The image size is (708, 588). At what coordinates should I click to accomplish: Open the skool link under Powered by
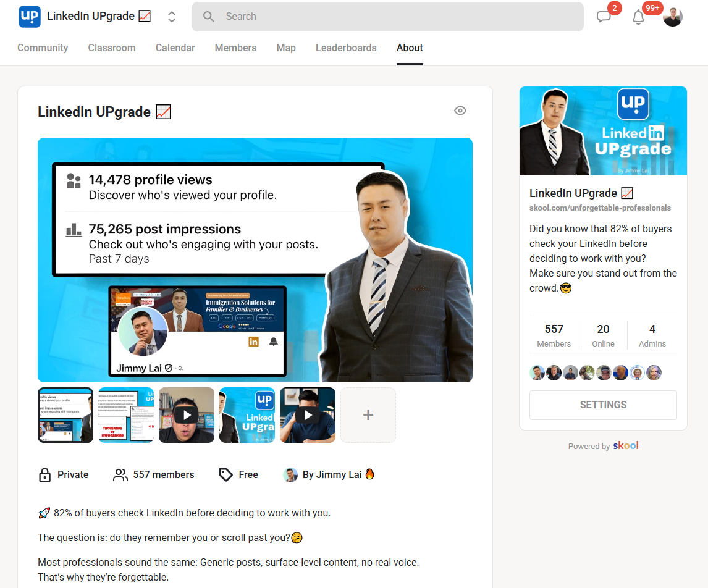pos(625,445)
